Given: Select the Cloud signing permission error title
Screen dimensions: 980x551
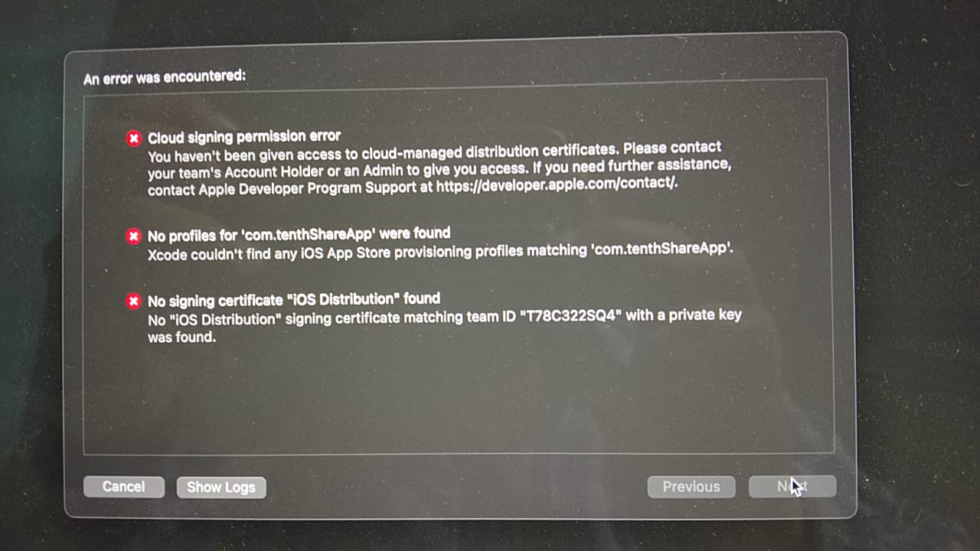Looking at the screenshot, I should (244, 137).
